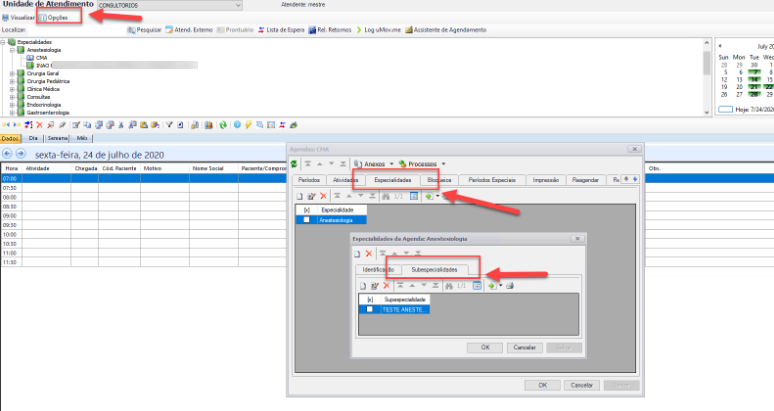Viewport: 774px width, 411px height.
Task: Click the 09:30 time slot row
Action: point(143,225)
